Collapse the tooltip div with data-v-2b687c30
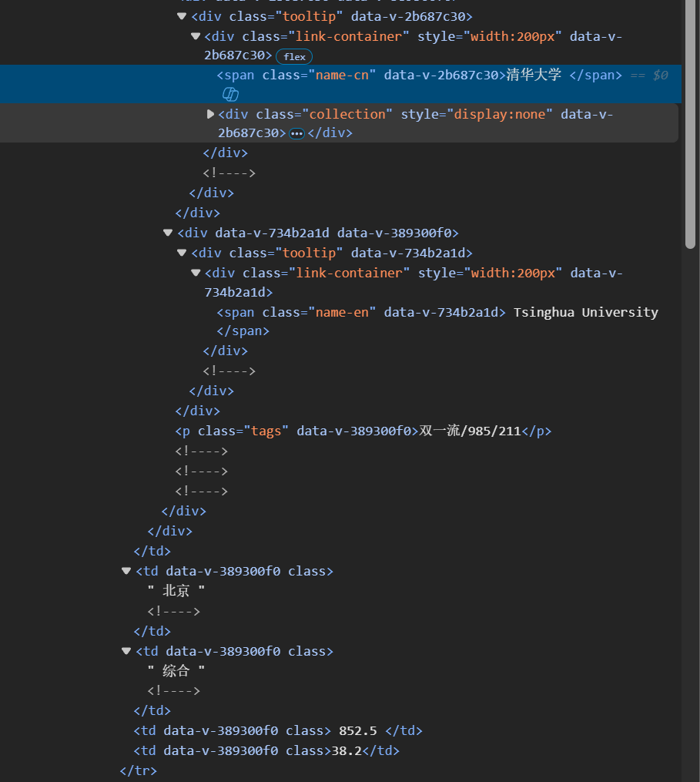This screenshot has height=782, width=700. tap(182, 16)
